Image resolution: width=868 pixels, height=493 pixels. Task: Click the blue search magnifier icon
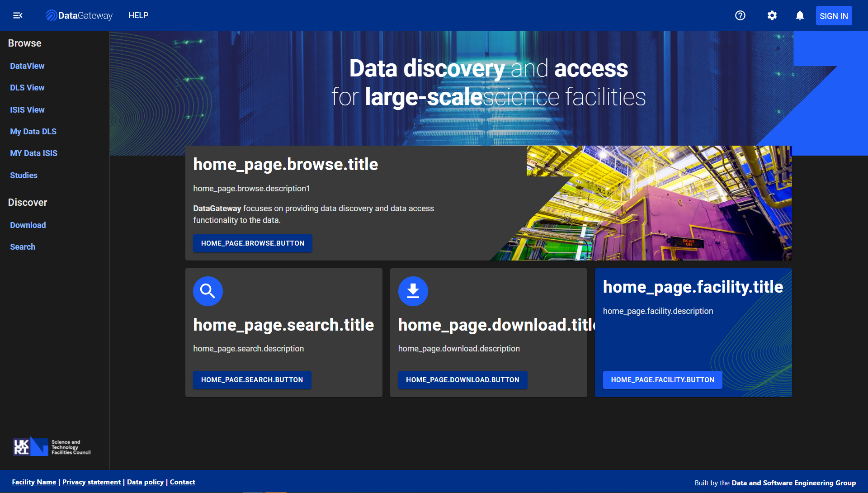coord(208,291)
